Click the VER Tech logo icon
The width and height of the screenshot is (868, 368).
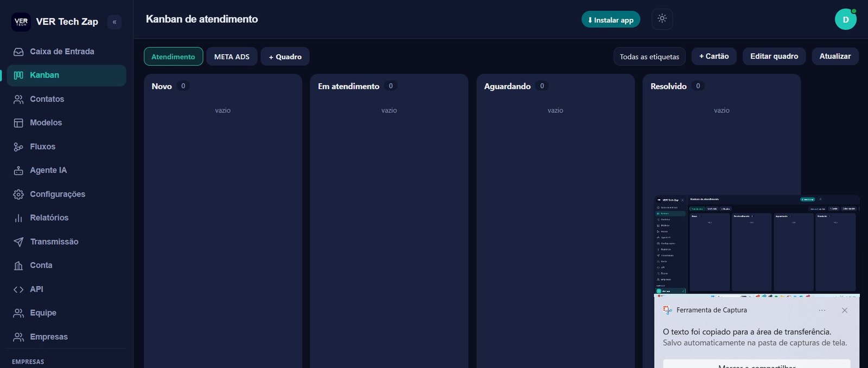pos(21,22)
